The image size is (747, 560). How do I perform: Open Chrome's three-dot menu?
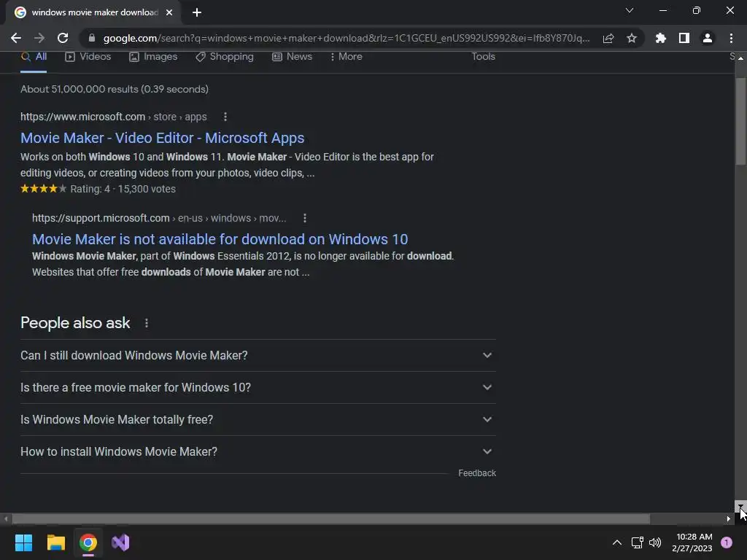(x=731, y=38)
